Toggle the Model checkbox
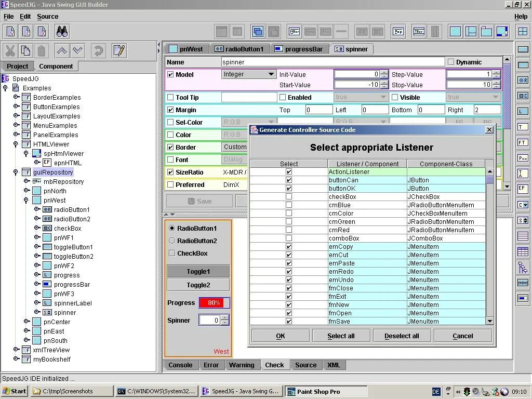The height and width of the screenshot is (399, 532). 170,75
